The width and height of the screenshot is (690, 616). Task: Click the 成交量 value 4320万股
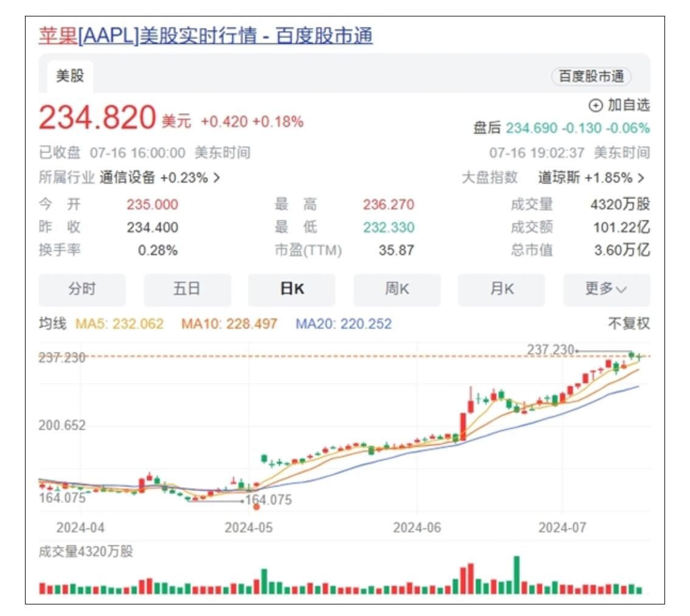[x=620, y=205]
